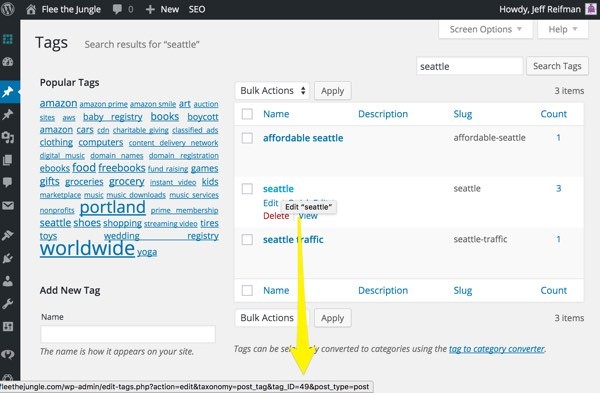This screenshot has width=600, height=393.
Task: Open the Feedback envelope icon in sidebar
Action: (8, 205)
